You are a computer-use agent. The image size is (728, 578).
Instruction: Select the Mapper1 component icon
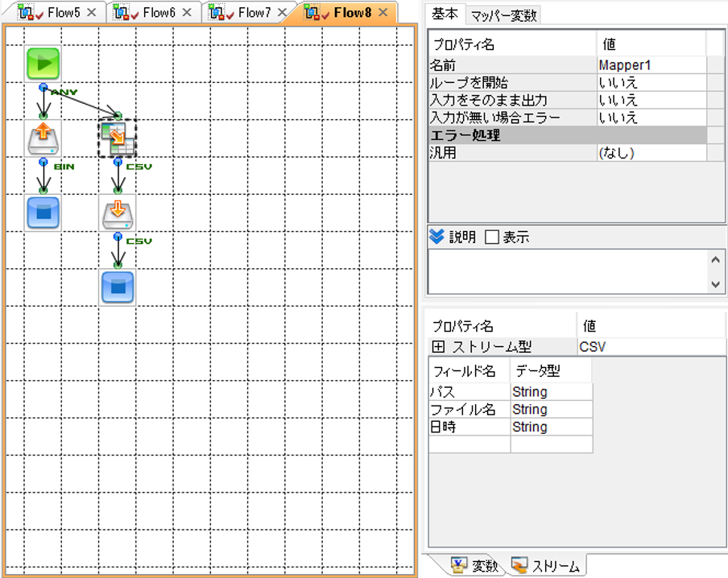118,138
